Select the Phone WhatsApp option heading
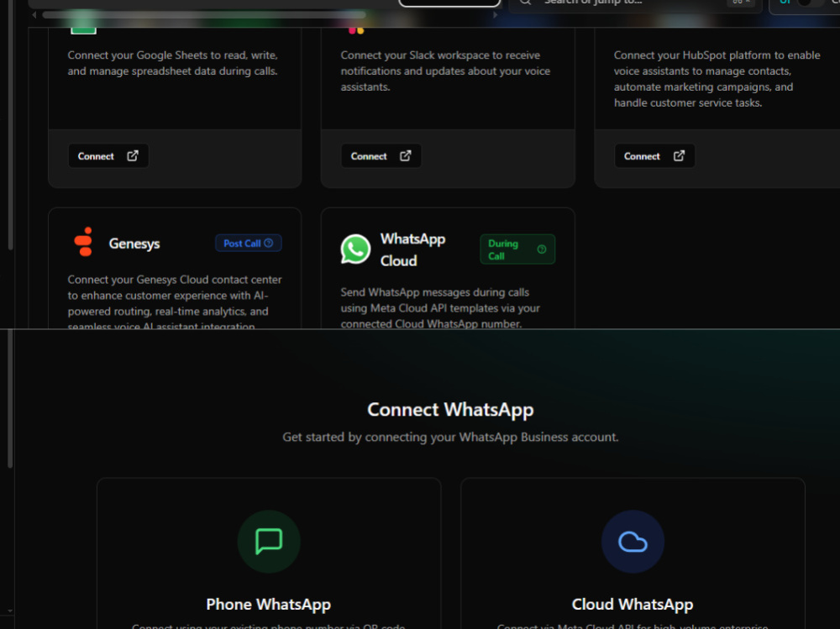The width and height of the screenshot is (840, 629). [x=269, y=605]
